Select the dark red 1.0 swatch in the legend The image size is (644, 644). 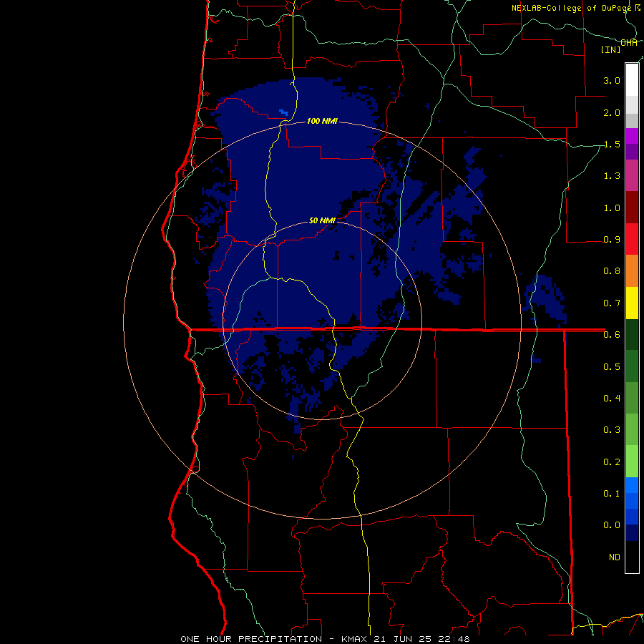(632, 208)
